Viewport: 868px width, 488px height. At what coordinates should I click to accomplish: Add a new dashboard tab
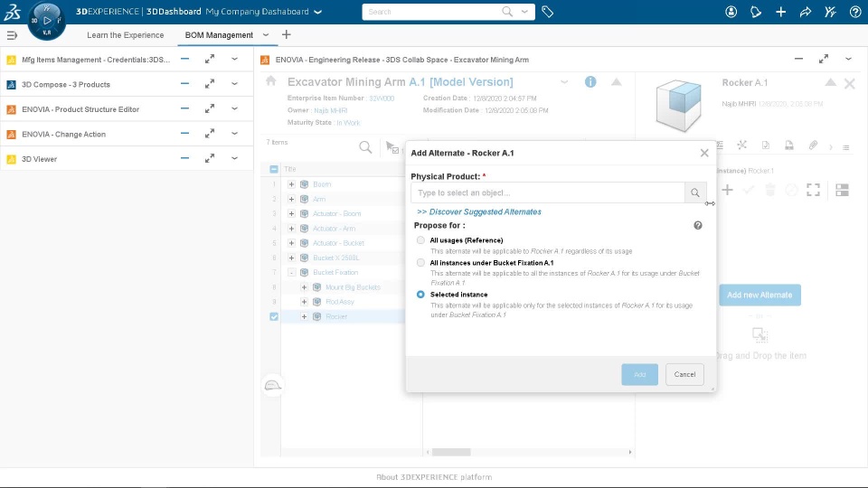(287, 35)
